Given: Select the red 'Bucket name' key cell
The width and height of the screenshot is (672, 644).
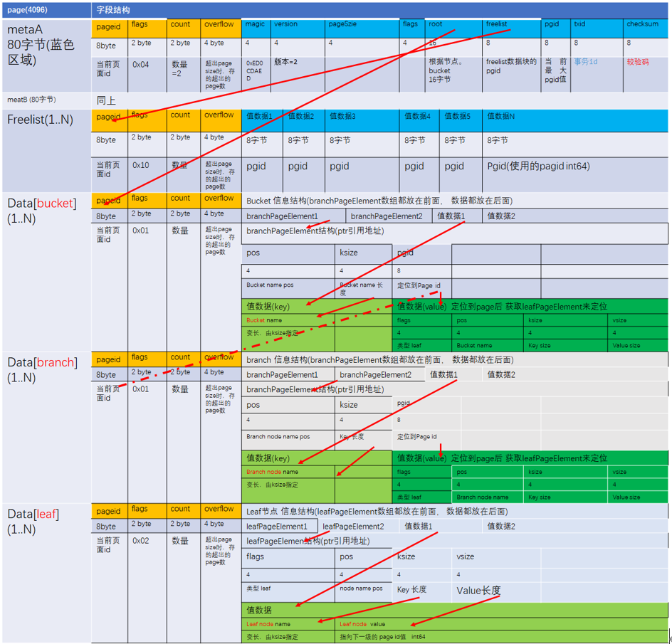Looking at the screenshot, I should coord(288,320).
